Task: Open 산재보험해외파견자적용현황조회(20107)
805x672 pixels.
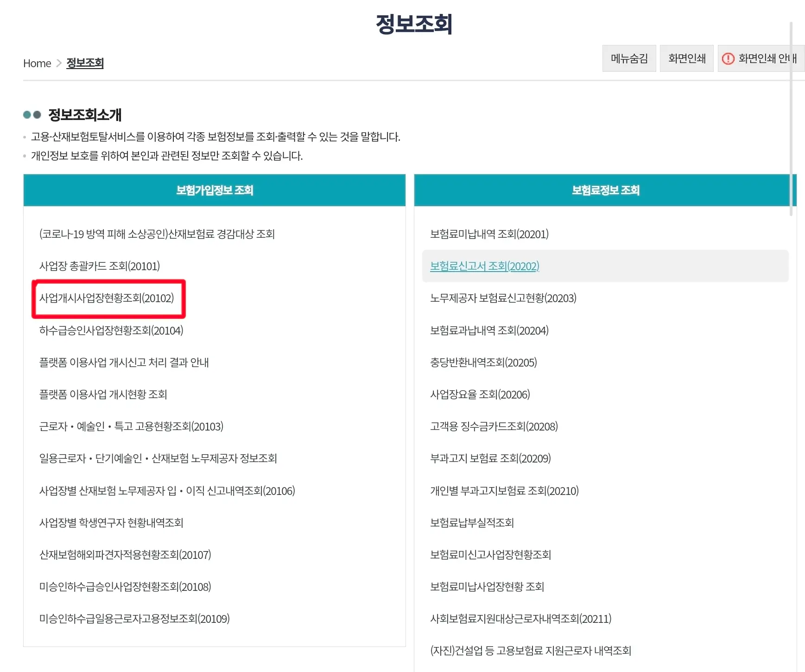Action: click(125, 555)
